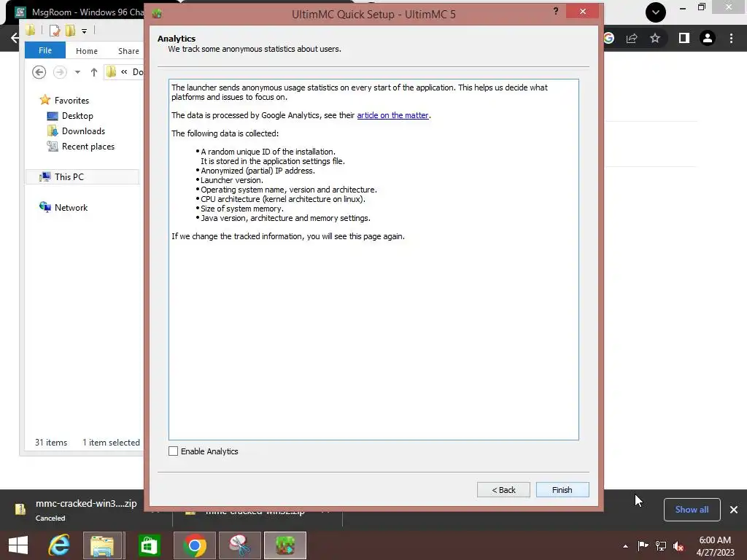
Task: Click Explorer's back navigation arrow
Action: click(39, 72)
